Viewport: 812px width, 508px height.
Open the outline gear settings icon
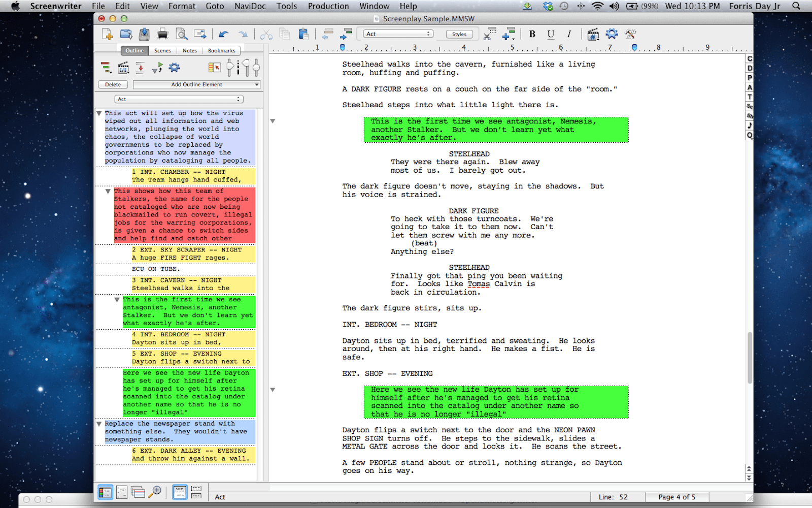tap(173, 67)
